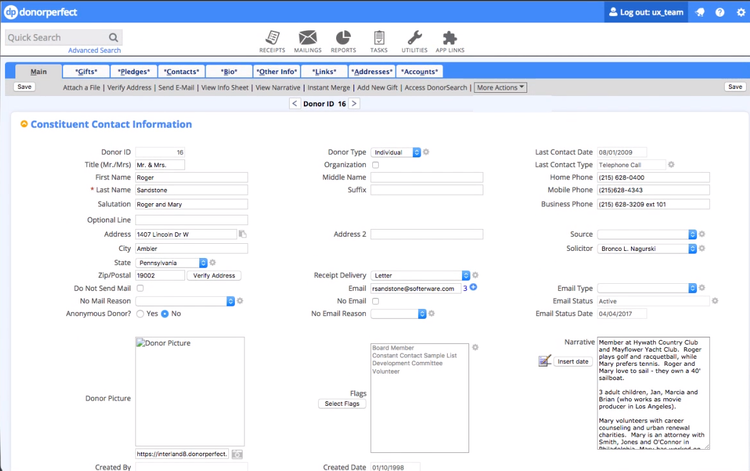Open the Solicitor dropdown
The width and height of the screenshot is (750, 471).
tap(692, 248)
